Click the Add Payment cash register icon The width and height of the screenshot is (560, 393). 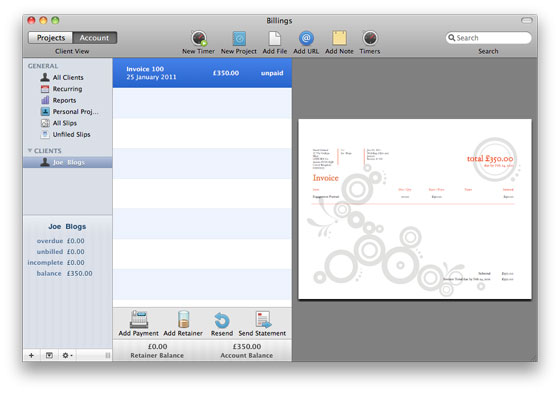click(x=139, y=319)
